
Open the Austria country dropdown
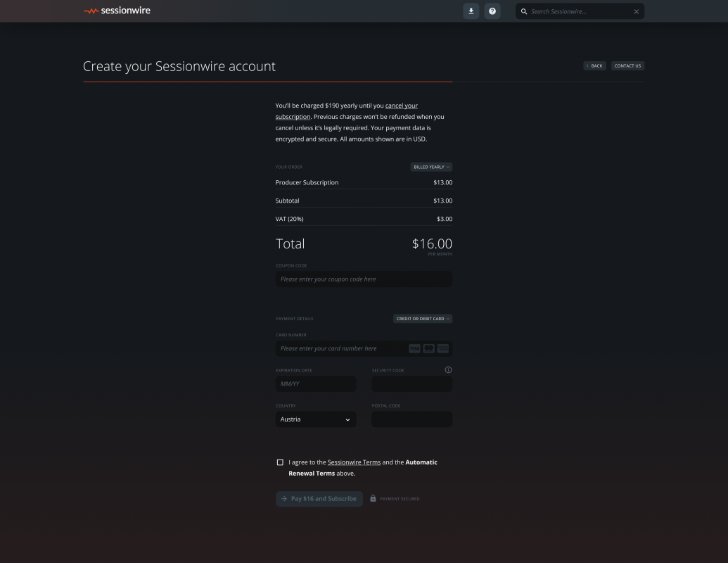pyautogui.click(x=316, y=419)
